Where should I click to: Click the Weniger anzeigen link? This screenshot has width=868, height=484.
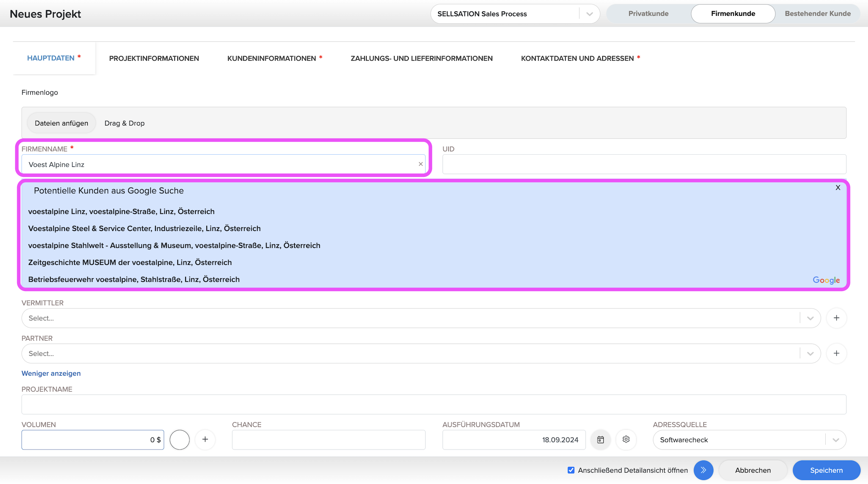[x=51, y=373]
